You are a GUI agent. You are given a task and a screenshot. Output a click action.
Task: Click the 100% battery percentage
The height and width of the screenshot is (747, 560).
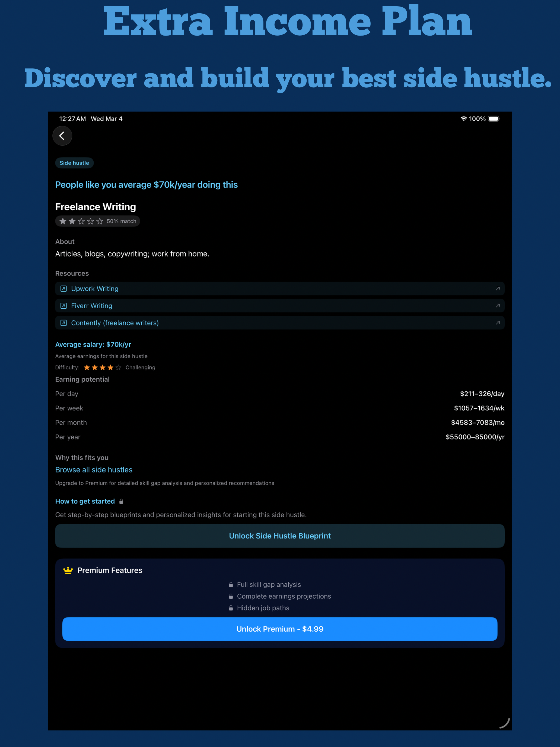pyautogui.click(x=477, y=119)
